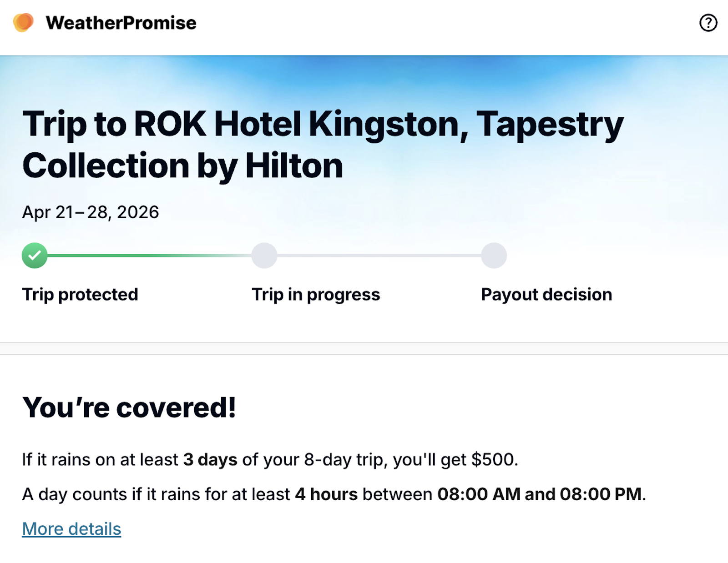Click the Apr 21–28, 2026 date range
The image size is (728, 563).
click(x=91, y=212)
